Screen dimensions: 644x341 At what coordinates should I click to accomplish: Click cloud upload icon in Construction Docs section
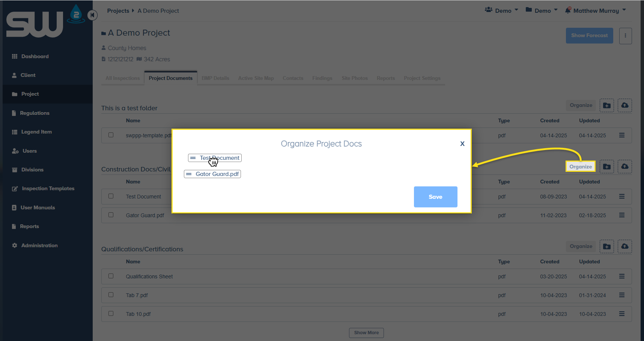pyautogui.click(x=624, y=167)
